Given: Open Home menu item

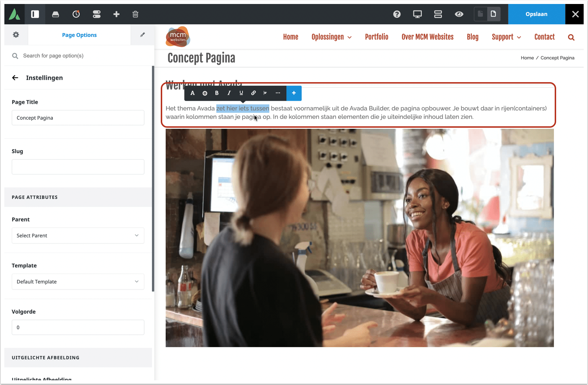Looking at the screenshot, I should coord(291,37).
